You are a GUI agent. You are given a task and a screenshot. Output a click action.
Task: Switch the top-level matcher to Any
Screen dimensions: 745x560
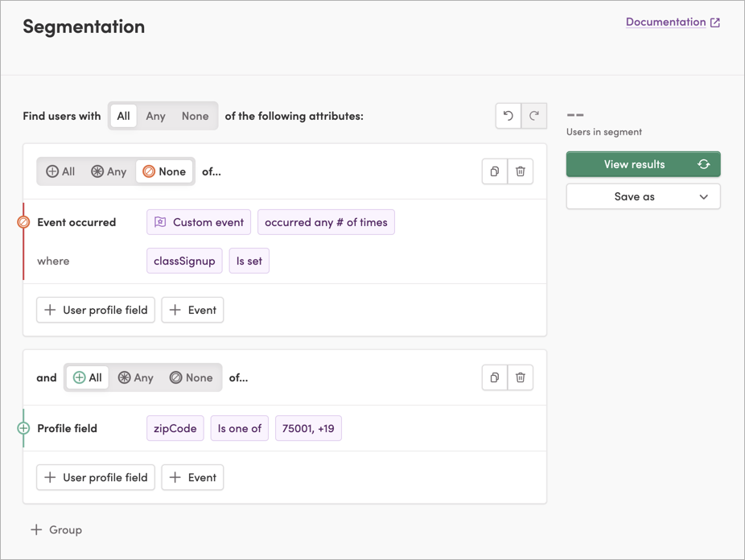pyautogui.click(x=155, y=116)
